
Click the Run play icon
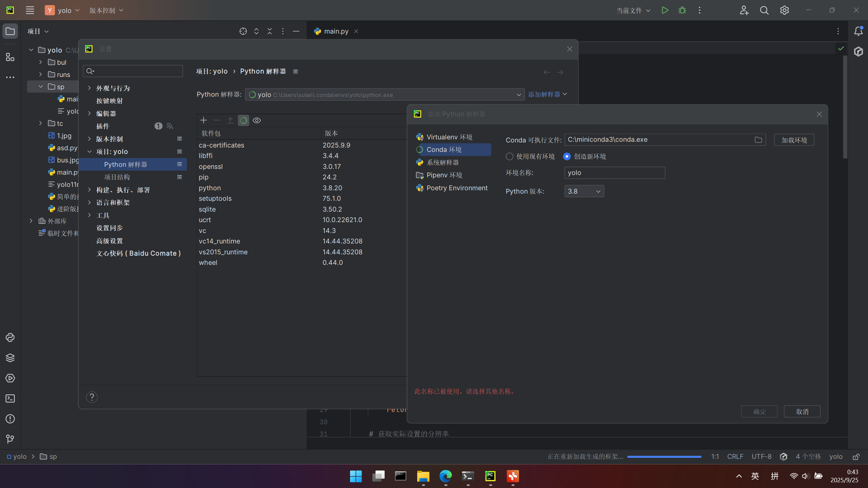(x=665, y=10)
